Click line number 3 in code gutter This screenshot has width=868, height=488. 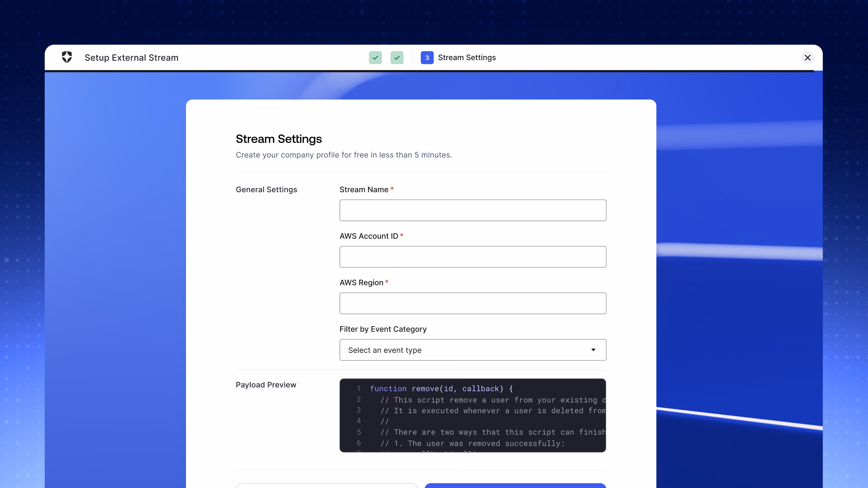tap(359, 410)
